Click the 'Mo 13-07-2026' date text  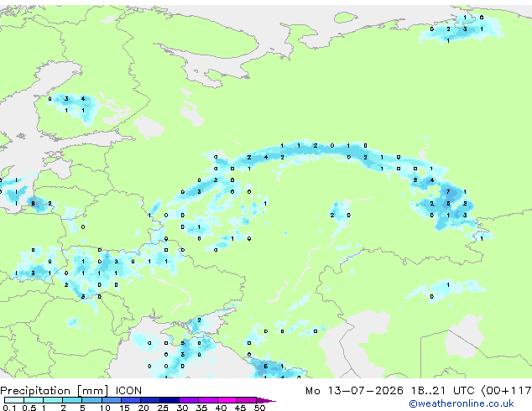(x=354, y=391)
